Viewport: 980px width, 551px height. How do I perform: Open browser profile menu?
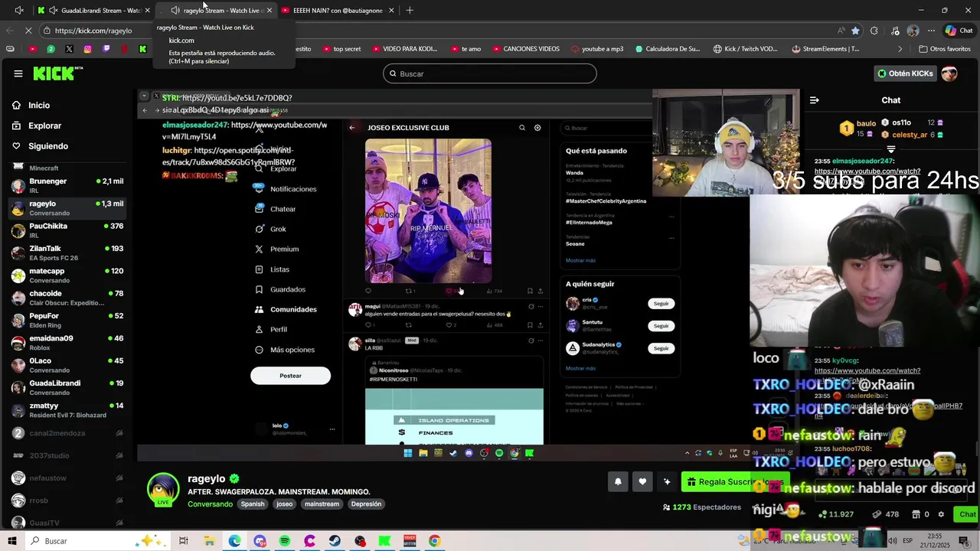coord(913,31)
